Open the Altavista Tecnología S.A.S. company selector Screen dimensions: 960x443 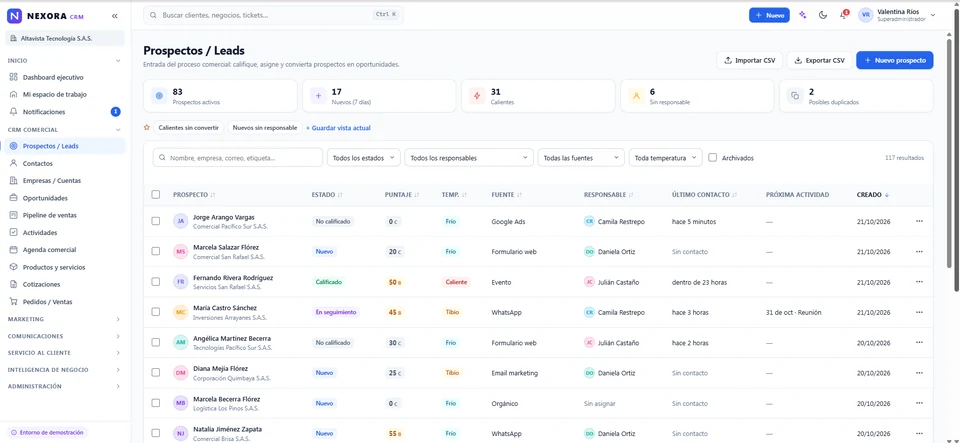click(65, 38)
